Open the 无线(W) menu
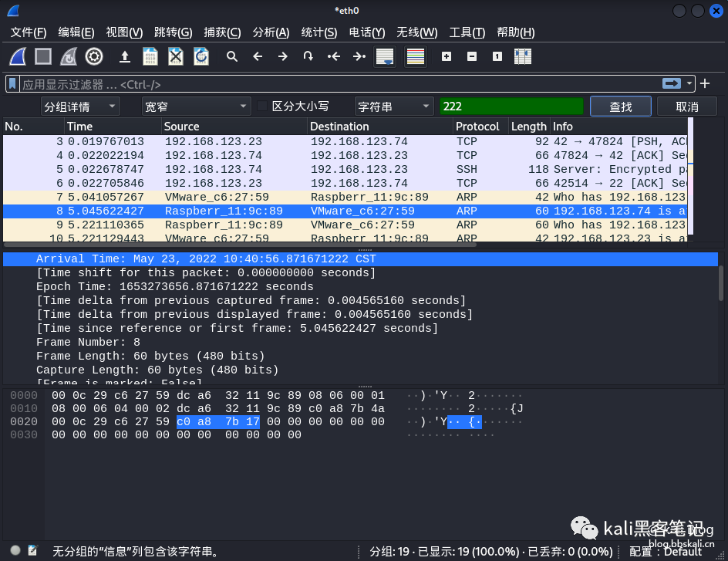728x561 pixels. [417, 32]
